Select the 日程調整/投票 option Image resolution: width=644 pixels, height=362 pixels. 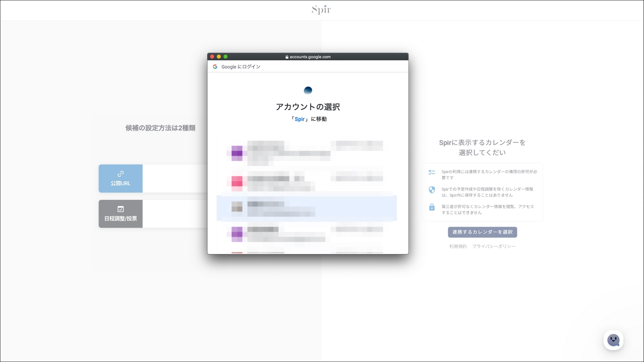point(120,214)
